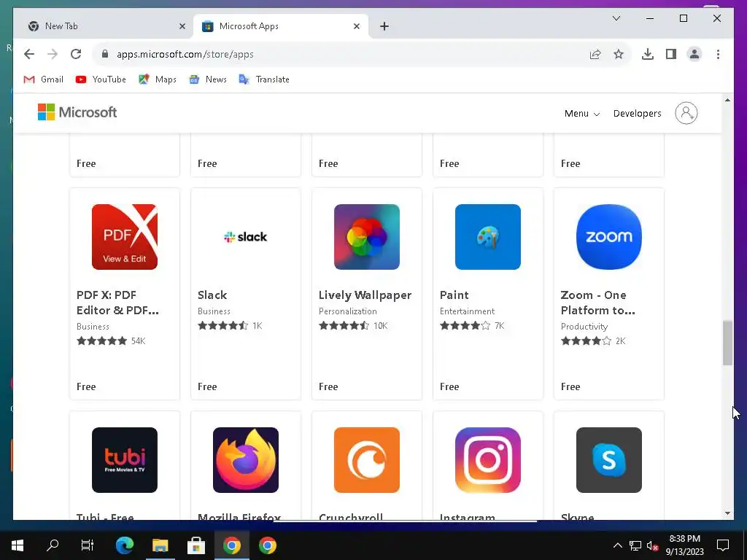
Task: Open the notification center
Action: point(723,545)
